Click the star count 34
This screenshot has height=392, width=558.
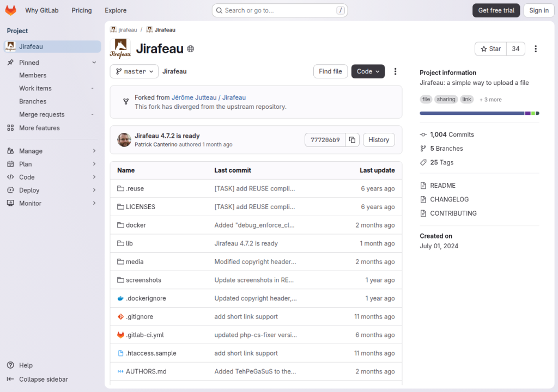click(x=515, y=49)
